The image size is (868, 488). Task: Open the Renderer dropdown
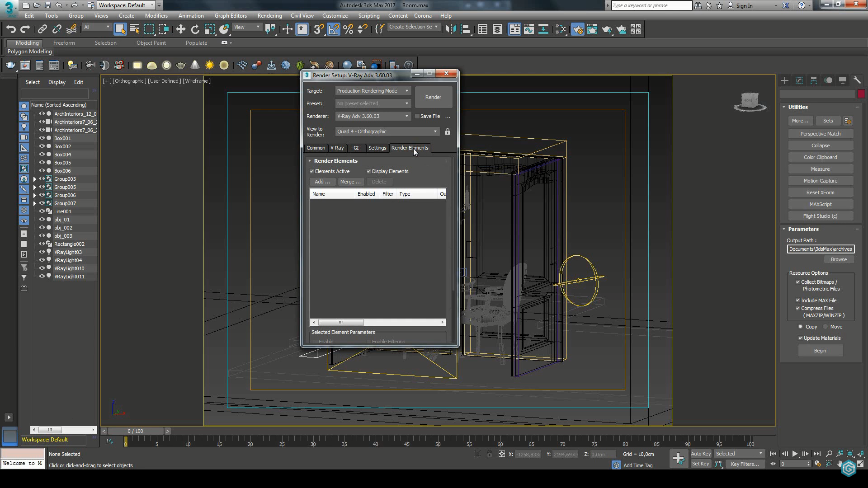coord(373,116)
